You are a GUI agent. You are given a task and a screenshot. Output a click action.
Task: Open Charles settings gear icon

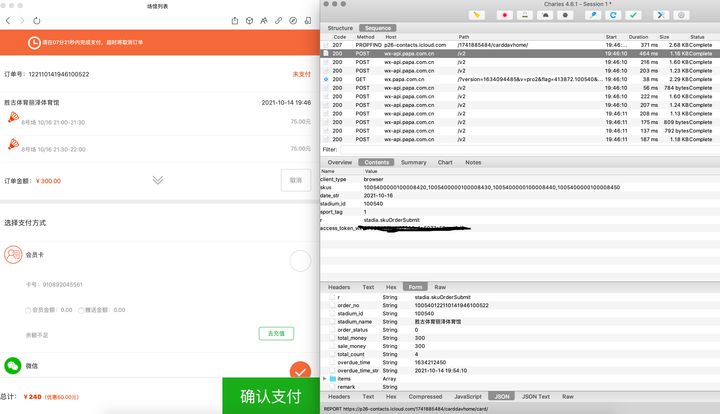point(681,15)
